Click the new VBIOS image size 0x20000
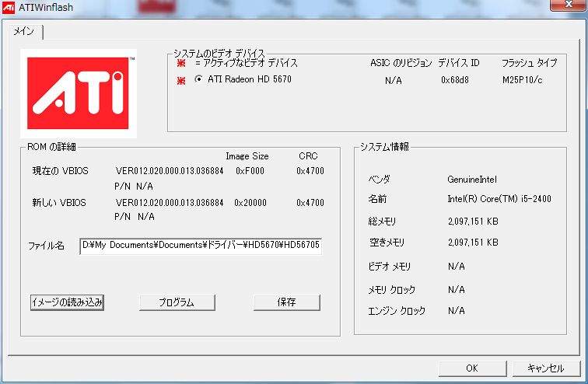 pos(250,203)
